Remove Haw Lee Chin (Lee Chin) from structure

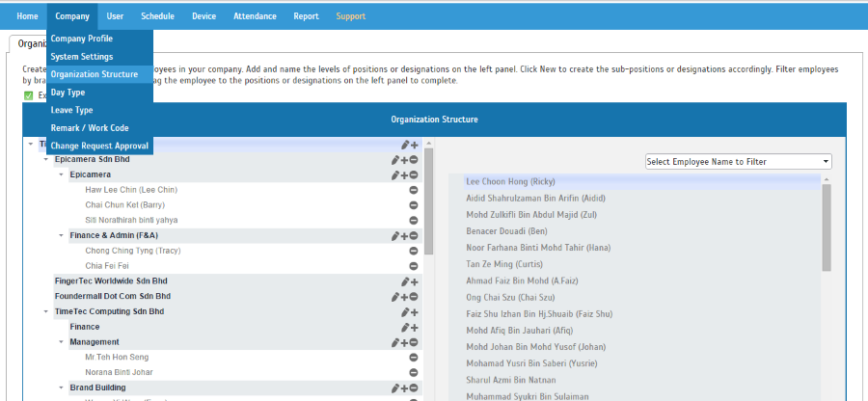pos(414,190)
